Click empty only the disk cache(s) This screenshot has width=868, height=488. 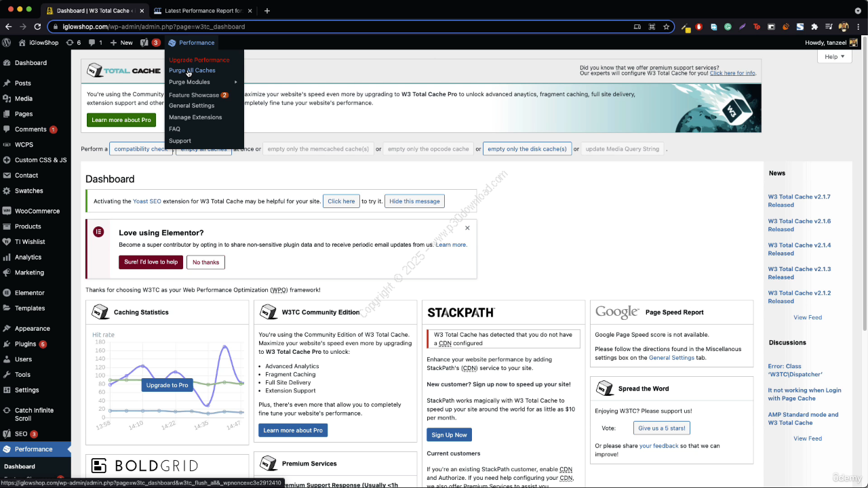(x=527, y=149)
